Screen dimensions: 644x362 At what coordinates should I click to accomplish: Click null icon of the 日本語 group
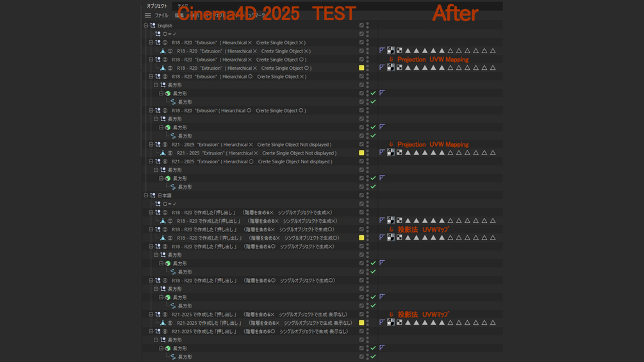click(x=153, y=195)
